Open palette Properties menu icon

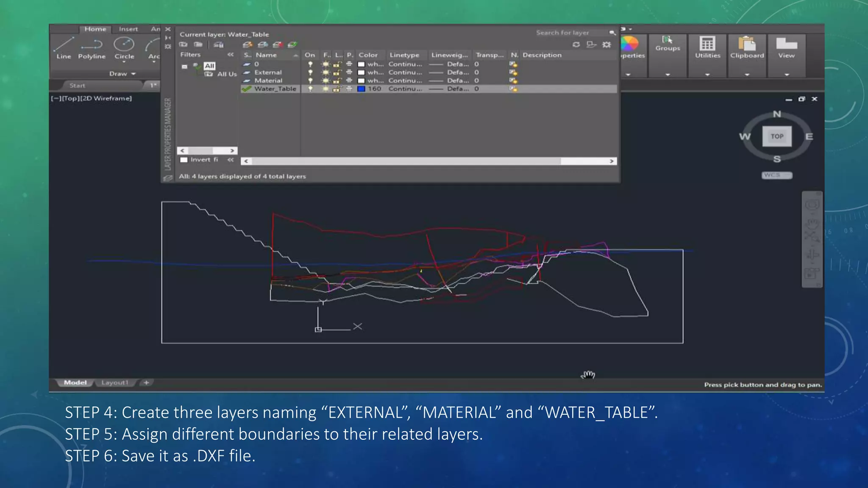point(168,46)
